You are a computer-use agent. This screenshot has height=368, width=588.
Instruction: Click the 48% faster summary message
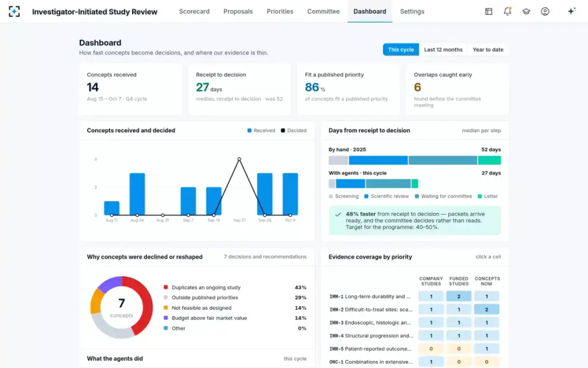(415, 221)
